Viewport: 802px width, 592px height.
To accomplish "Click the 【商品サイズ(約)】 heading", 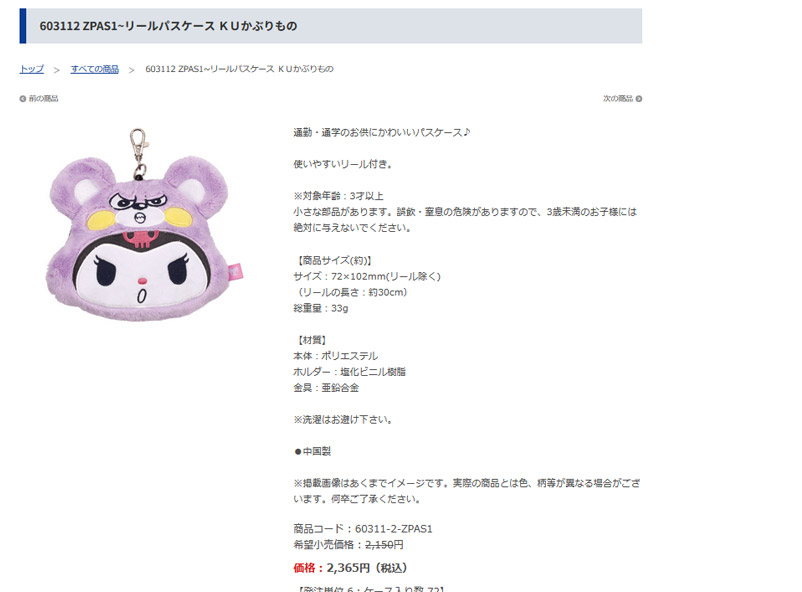I will 332,260.
